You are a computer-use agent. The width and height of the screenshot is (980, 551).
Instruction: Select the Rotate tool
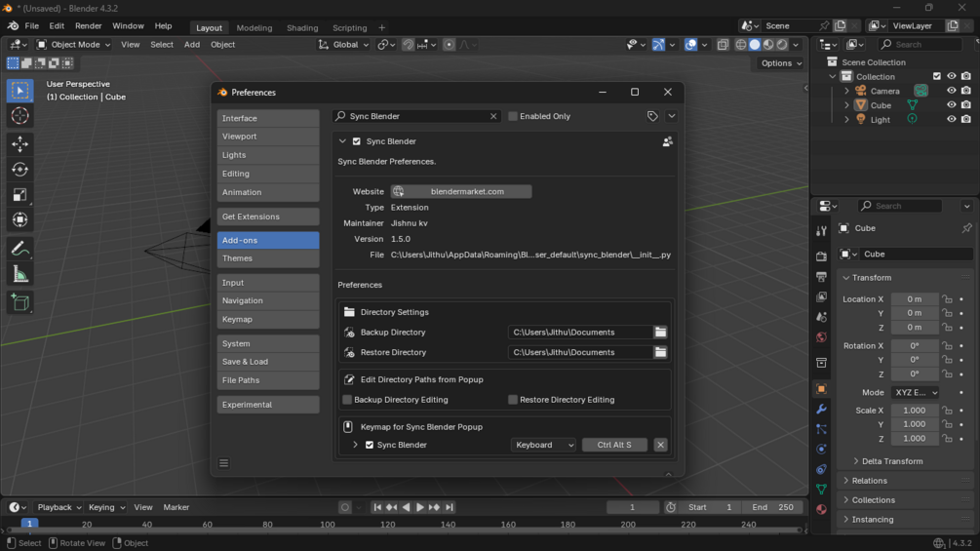coord(20,170)
